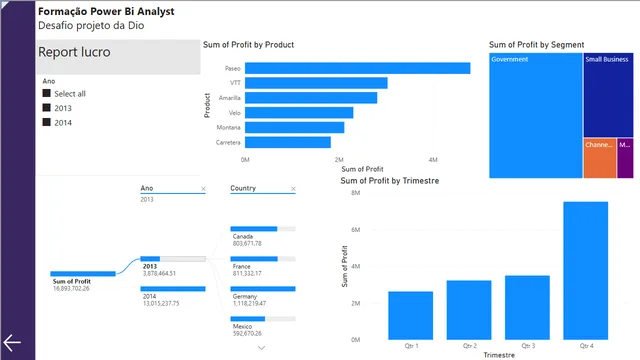Select the Velo profit bar

[x=299, y=113]
